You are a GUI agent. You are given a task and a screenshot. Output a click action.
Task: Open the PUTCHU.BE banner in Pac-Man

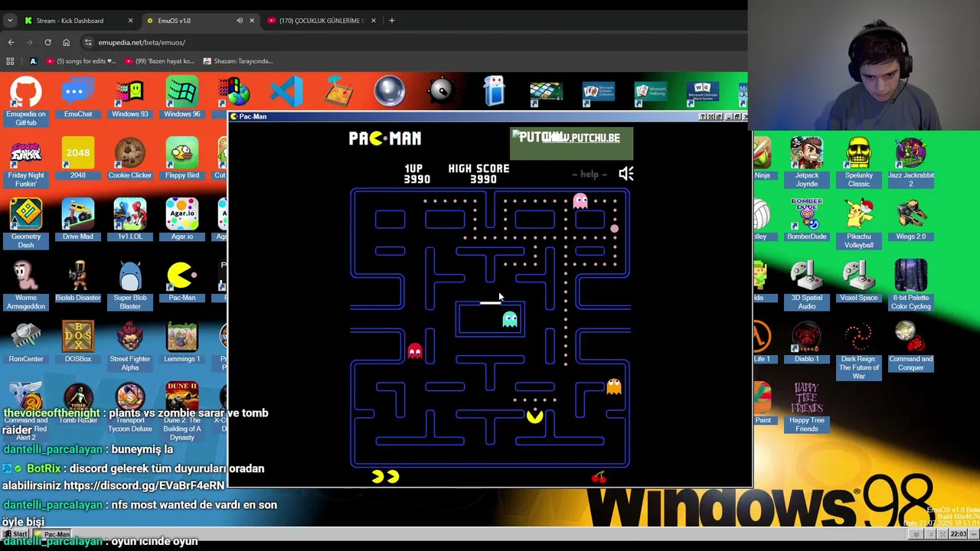tap(571, 143)
